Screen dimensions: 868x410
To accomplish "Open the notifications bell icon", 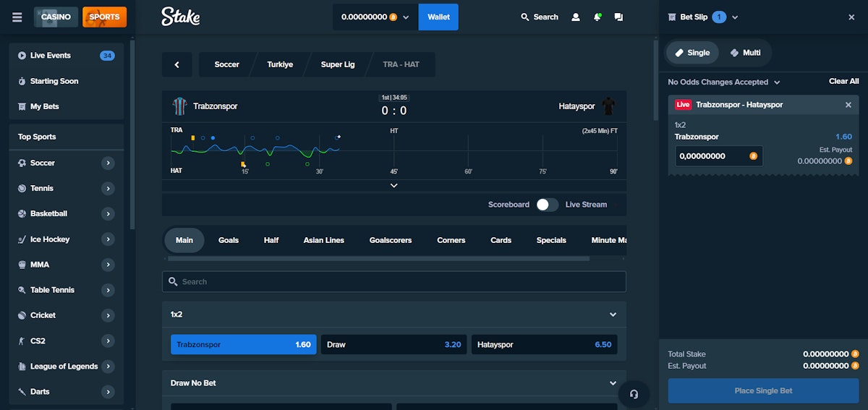I will 597,17.
